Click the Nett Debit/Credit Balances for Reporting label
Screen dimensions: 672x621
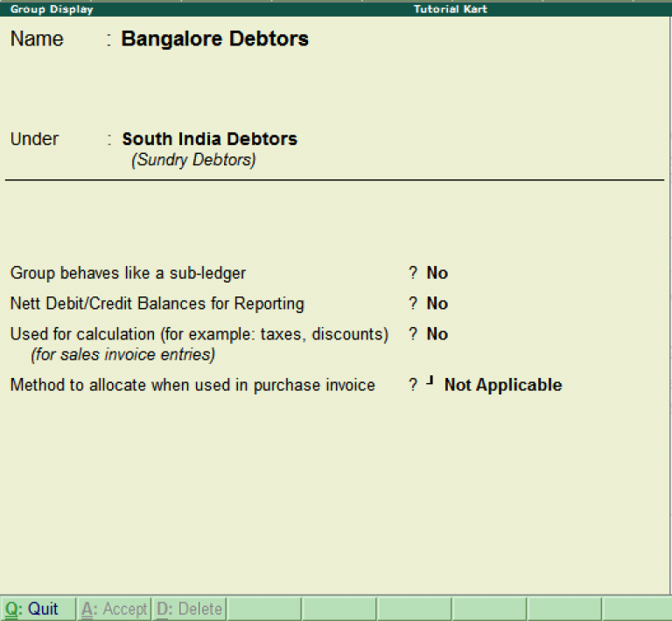pos(157,304)
